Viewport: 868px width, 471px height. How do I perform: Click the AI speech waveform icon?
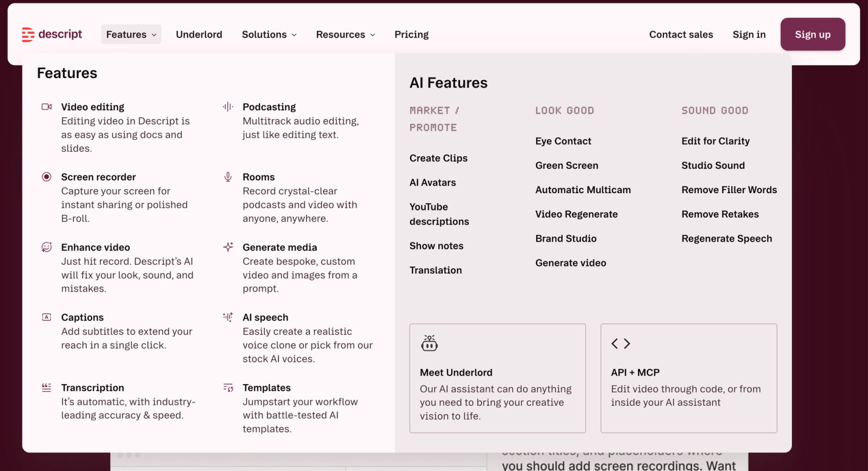pyautogui.click(x=228, y=317)
